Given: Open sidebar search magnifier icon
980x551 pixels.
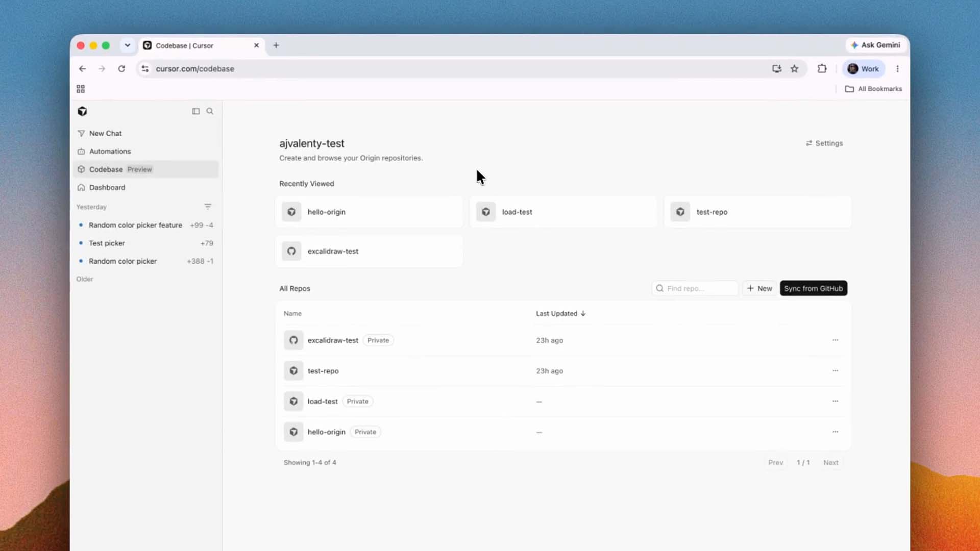Looking at the screenshot, I should [x=210, y=111].
